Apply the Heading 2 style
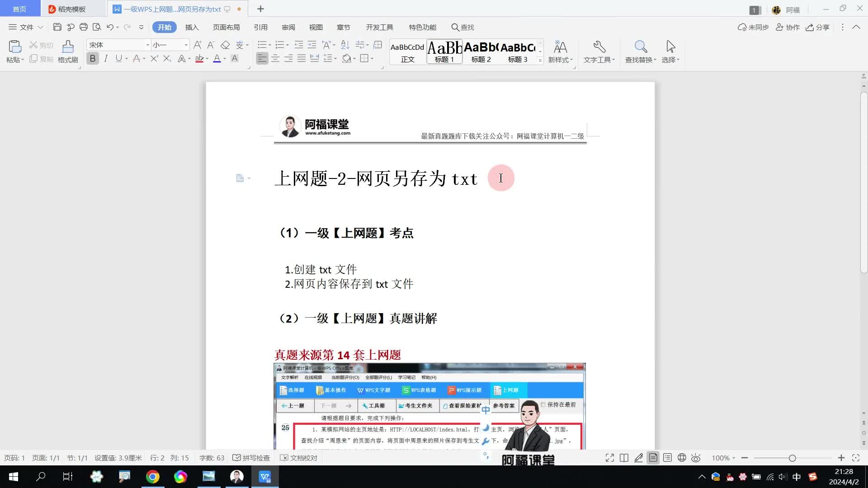Screen dimensions: 868x488 (x=481, y=51)
